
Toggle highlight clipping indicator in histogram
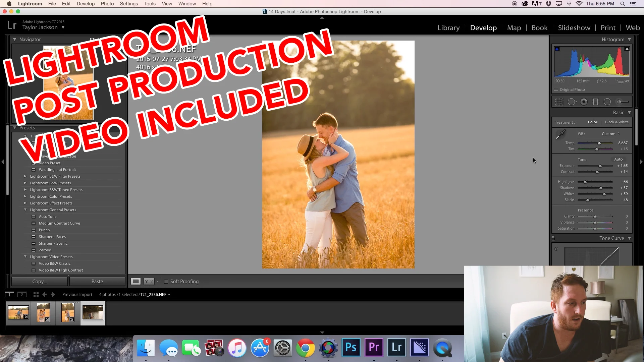[627, 49]
